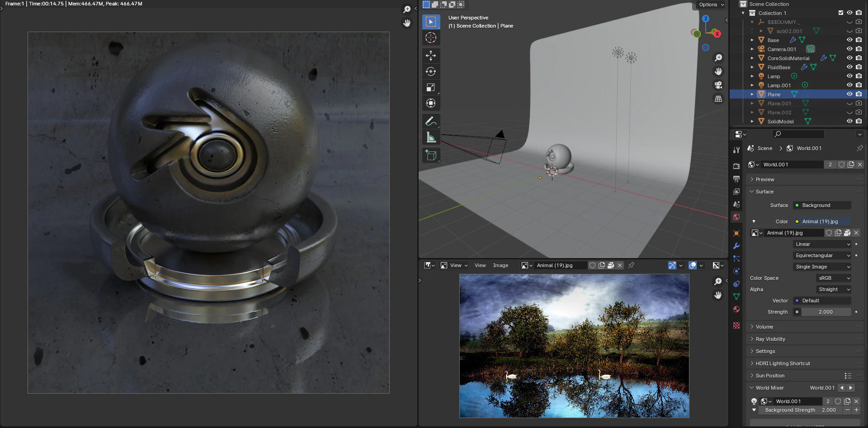This screenshot has width=868, height=428.
Task: Choose the Move tool
Action: [431, 56]
